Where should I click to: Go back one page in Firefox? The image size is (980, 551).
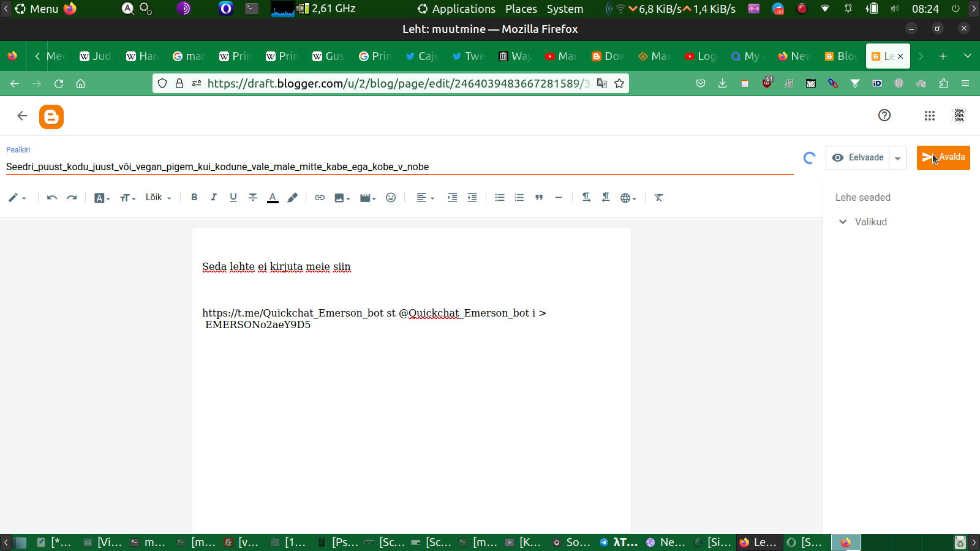(x=15, y=84)
